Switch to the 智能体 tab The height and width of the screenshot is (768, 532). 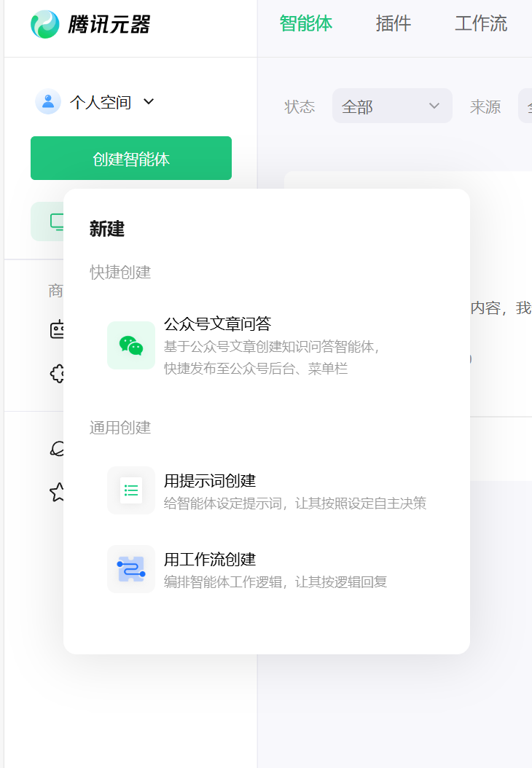[x=305, y=23]
